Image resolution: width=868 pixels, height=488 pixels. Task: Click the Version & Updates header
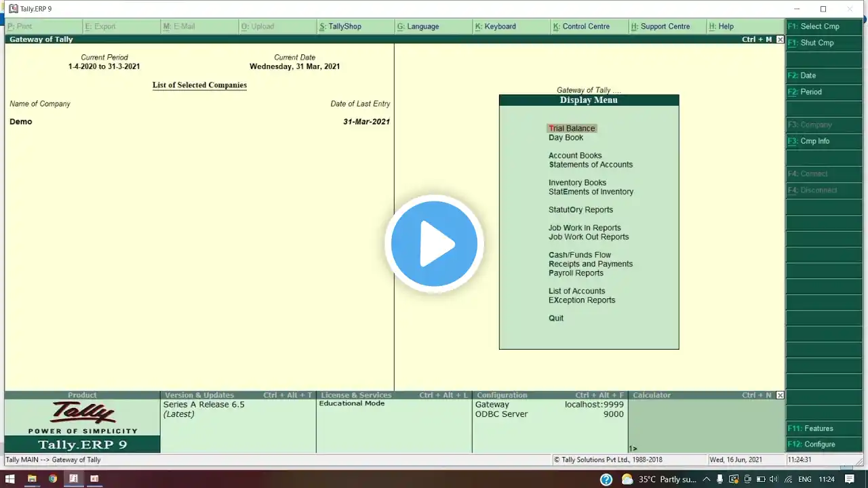pos(238,395)
